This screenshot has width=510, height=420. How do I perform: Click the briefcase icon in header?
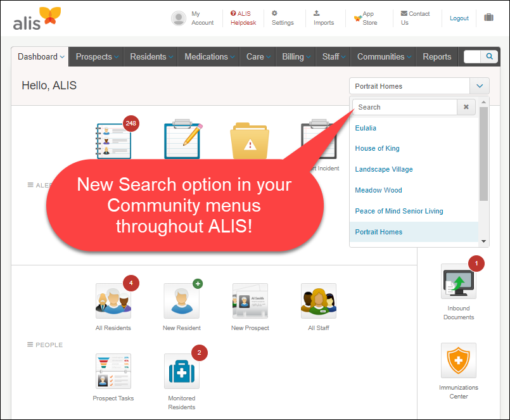pos(488,17)
